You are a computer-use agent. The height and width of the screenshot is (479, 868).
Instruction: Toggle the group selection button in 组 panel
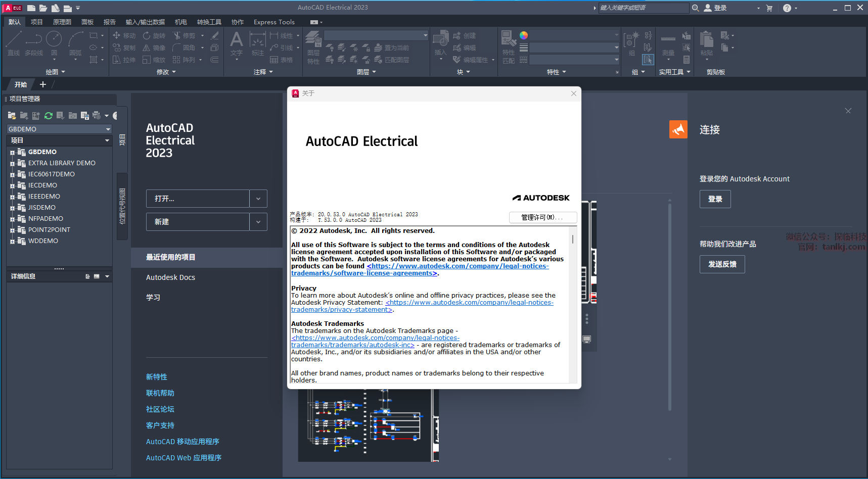click(648, 60)
